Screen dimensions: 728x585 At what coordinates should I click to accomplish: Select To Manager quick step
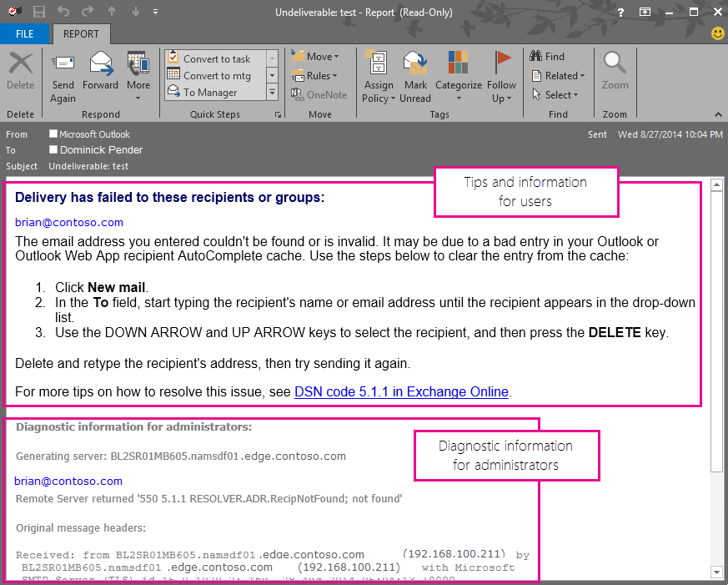click(216, 93)
